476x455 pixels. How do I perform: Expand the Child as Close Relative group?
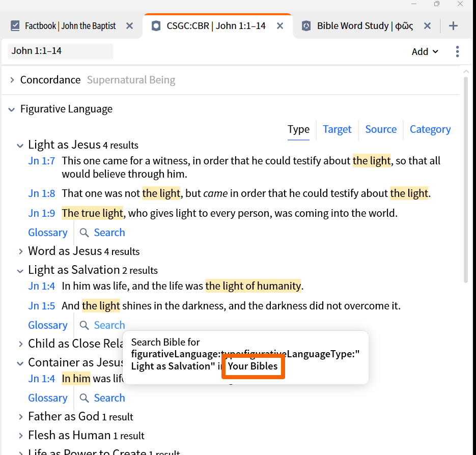click(20, 344)
